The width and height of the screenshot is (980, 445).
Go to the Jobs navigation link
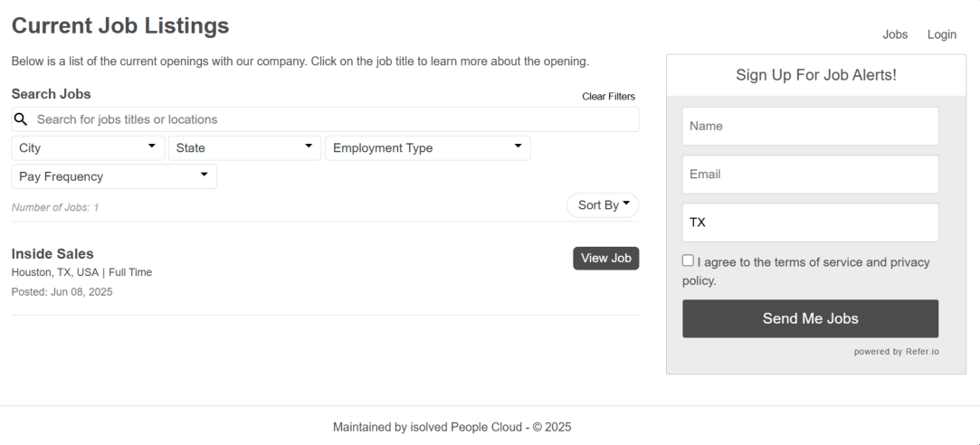[895, 34]
